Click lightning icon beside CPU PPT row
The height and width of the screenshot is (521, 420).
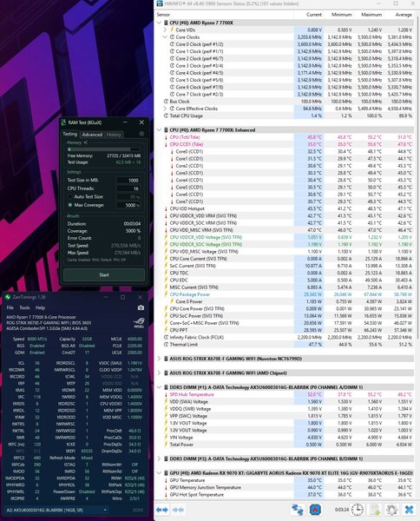coord(166,330)
